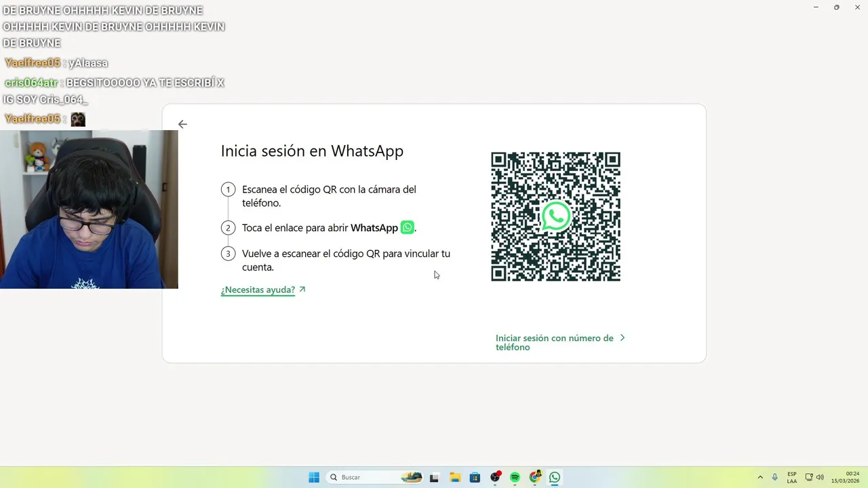Click the taskbar 'Buscar' search box
Viewport: 868px width, 488px height.
[x=375, y=477]
